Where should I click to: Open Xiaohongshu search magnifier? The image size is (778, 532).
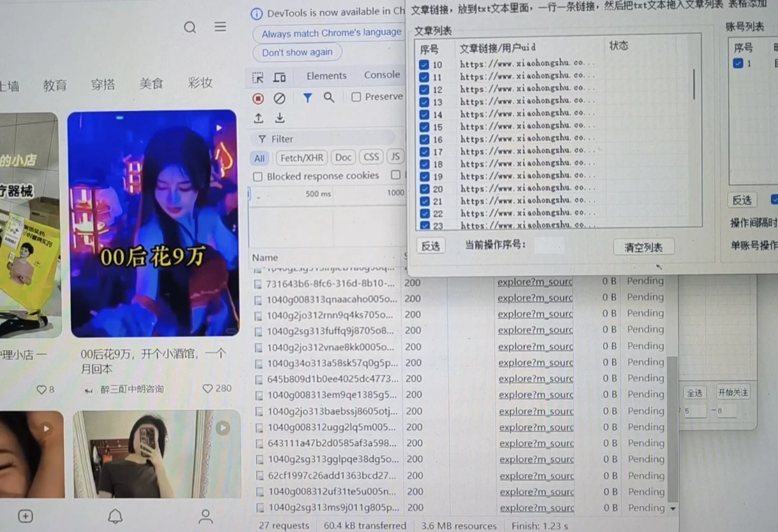click(x=189, y=27)
